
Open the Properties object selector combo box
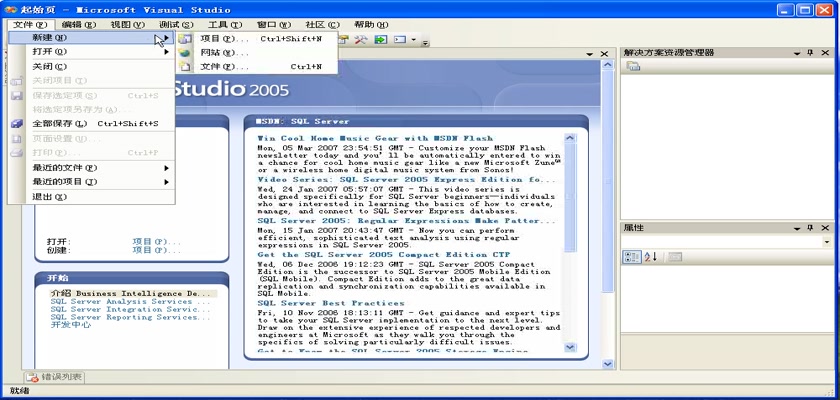click(x=727, y=242)
